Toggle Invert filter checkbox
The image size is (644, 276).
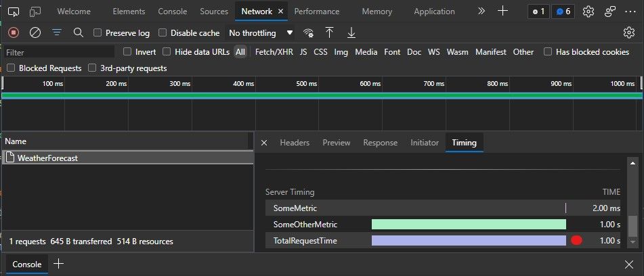(127, 51)
